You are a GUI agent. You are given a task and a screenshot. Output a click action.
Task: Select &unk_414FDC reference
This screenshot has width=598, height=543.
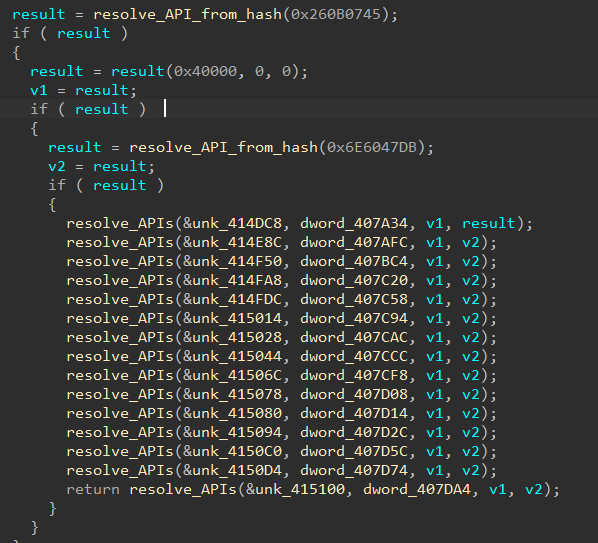233,299
